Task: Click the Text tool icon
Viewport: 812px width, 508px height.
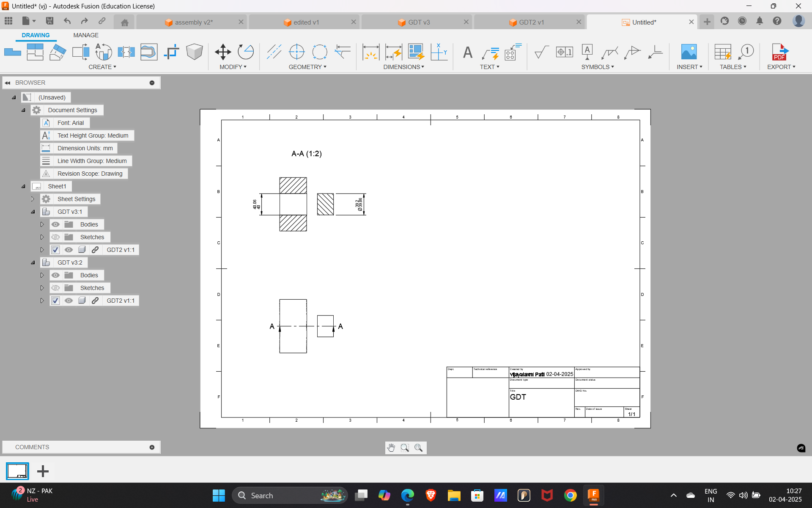Action: point(467,52)
